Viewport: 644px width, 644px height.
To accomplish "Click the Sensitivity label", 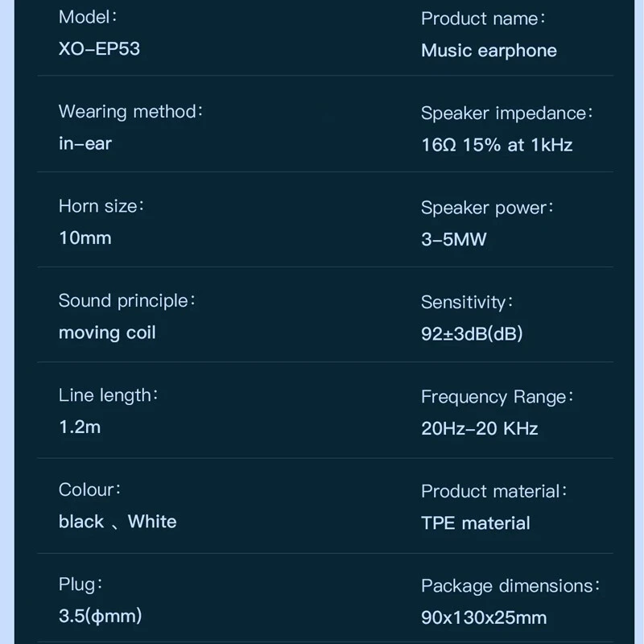I will pyautogui.click(x=467, y=303).
